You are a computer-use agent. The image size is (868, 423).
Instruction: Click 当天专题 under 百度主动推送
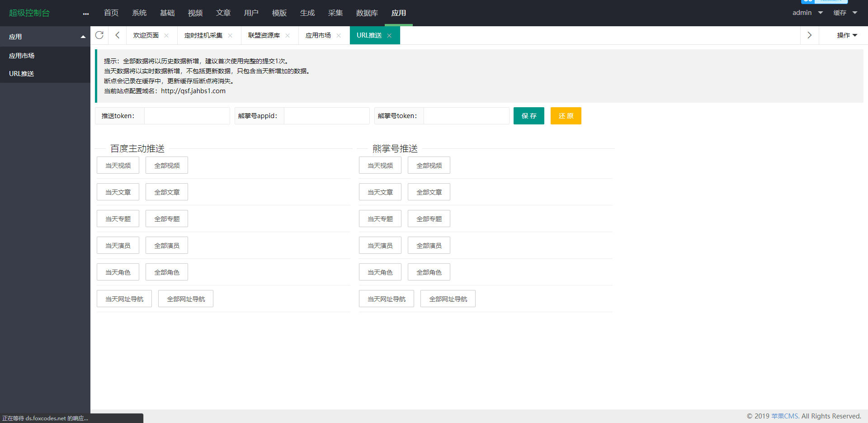coord(118,219)
